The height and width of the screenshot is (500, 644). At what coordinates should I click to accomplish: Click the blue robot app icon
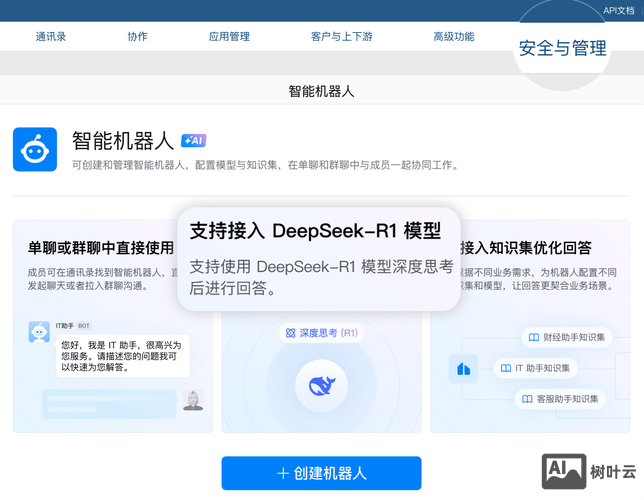[x=35, y=149]
